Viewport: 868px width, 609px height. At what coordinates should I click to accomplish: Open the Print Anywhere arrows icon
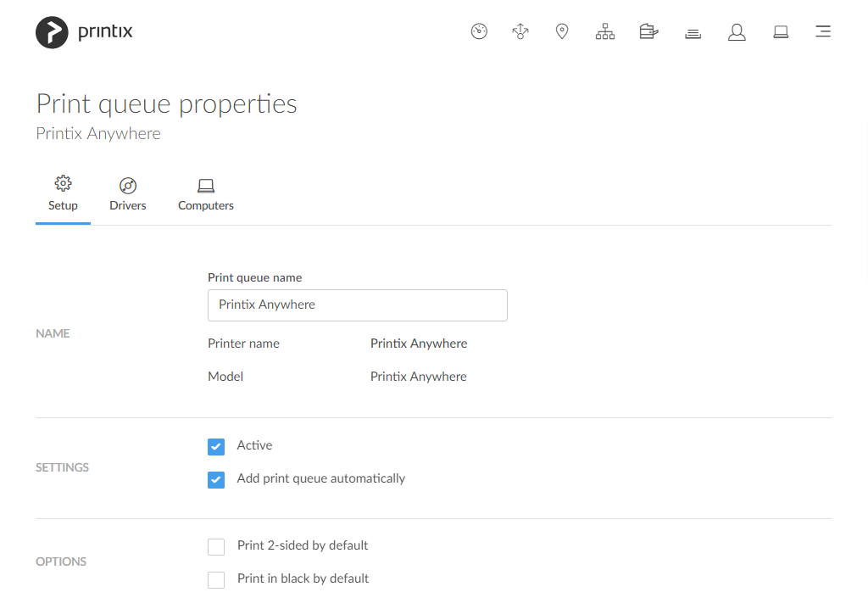tap(520, 31)
